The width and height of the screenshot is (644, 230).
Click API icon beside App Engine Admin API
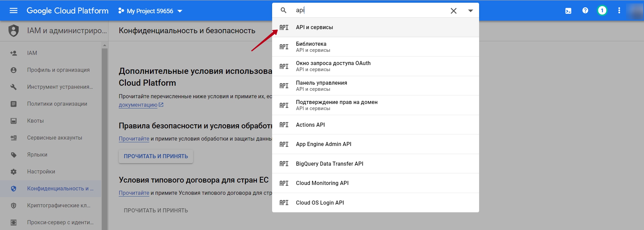click(284, 144)
